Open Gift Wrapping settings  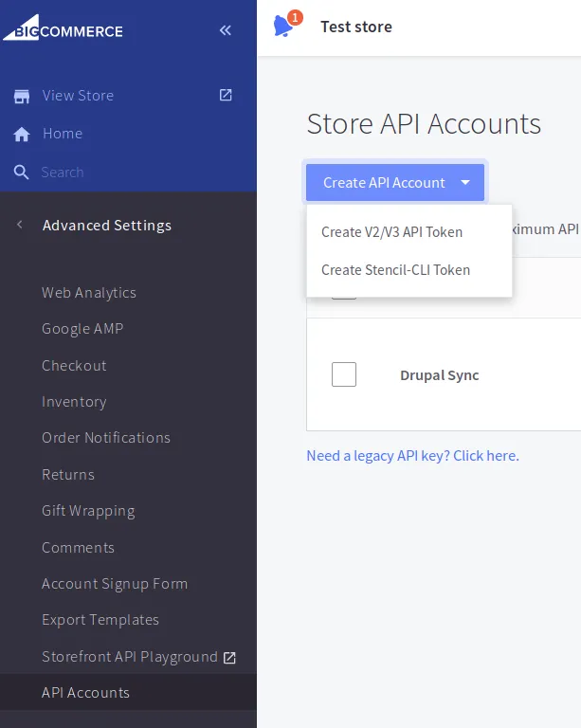[89, 511]
